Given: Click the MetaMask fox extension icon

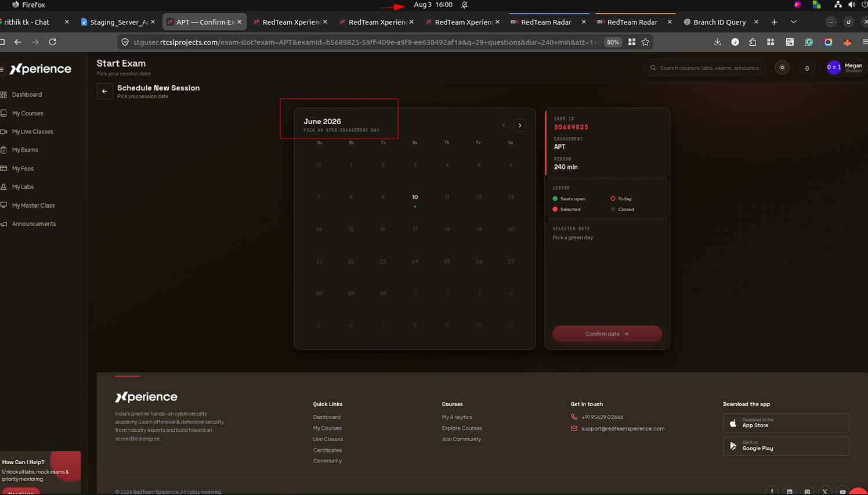Looking at the screenshot, I should (847, 42).
